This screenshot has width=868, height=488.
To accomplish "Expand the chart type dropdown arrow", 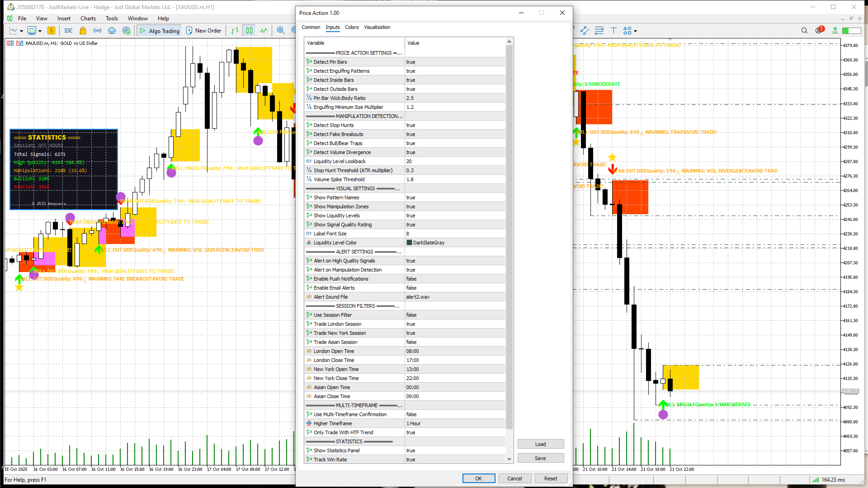I will (x=21, y=31).
